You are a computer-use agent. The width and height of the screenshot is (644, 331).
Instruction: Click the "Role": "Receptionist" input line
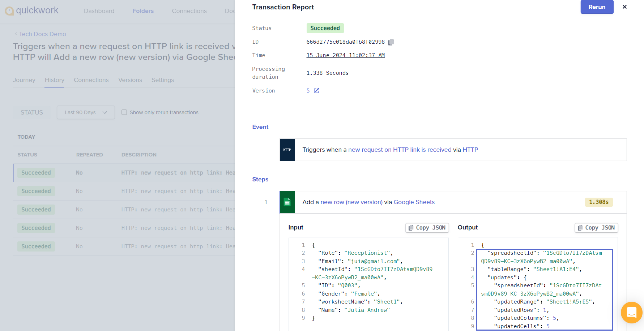pos(355,253)
